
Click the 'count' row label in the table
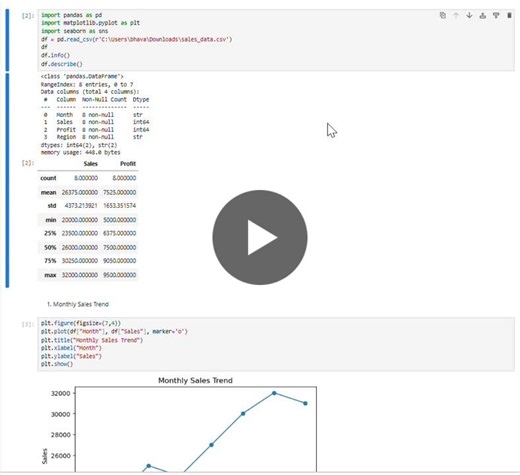click(48, 178)
